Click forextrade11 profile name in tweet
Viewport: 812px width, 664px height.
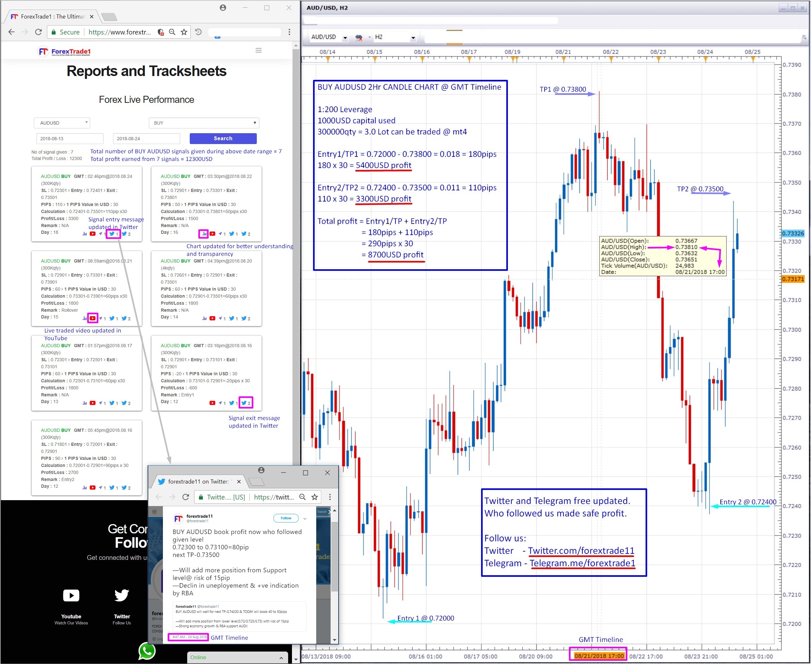point(200,517)
